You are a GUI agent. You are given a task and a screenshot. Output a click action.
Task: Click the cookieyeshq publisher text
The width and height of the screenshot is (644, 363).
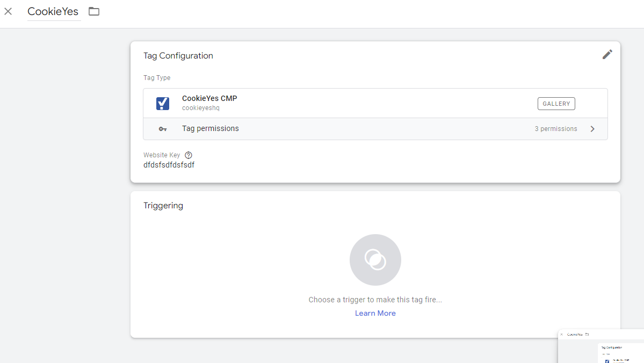201,108
